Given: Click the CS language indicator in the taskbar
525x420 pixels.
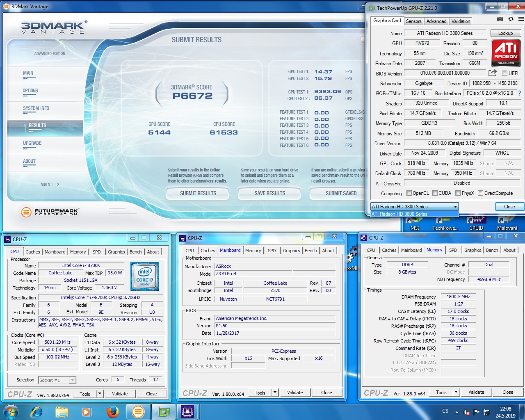Looking at the screenshot, I should click(x=445, y=411).
